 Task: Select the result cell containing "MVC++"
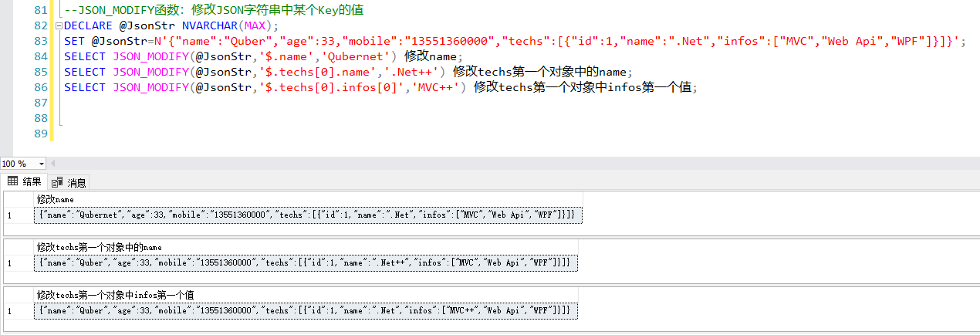(x=306, y=310)
